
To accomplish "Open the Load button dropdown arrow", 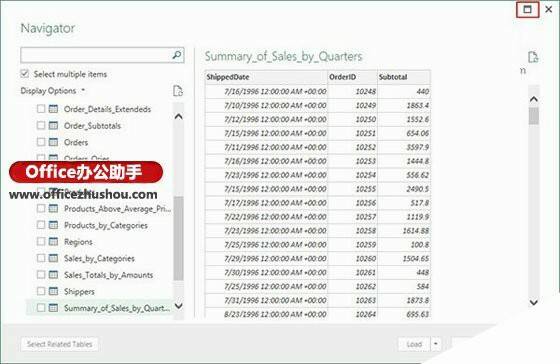I will pos(436,344).
